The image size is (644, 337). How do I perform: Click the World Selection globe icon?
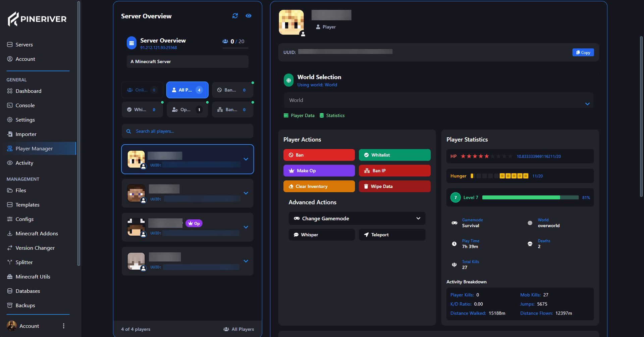288,80
